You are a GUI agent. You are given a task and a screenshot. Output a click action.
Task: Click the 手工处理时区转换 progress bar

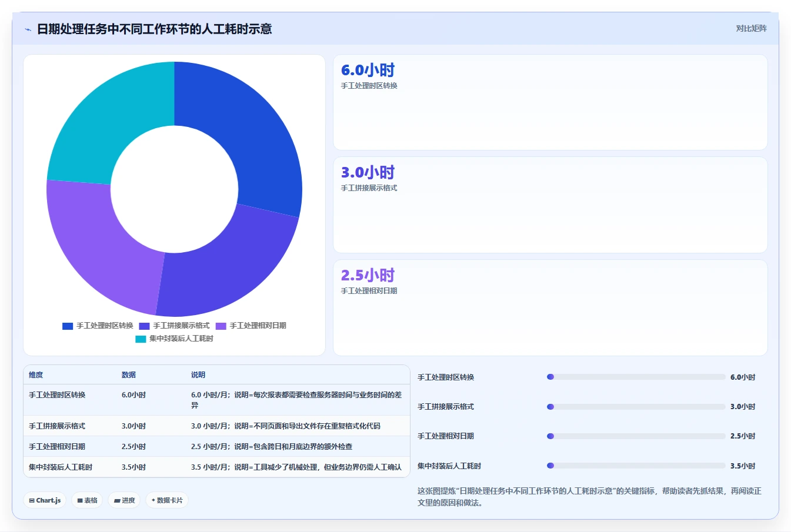[636, 377]
